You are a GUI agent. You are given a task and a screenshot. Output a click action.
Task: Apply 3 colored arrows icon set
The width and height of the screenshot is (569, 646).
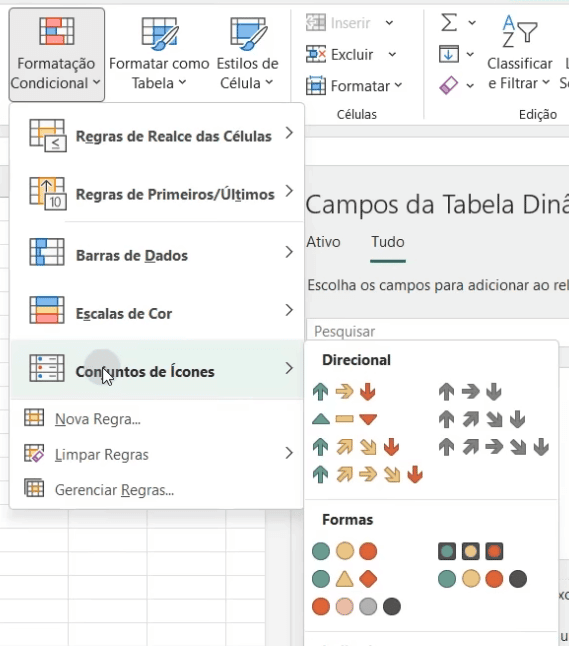click(344, 391)
